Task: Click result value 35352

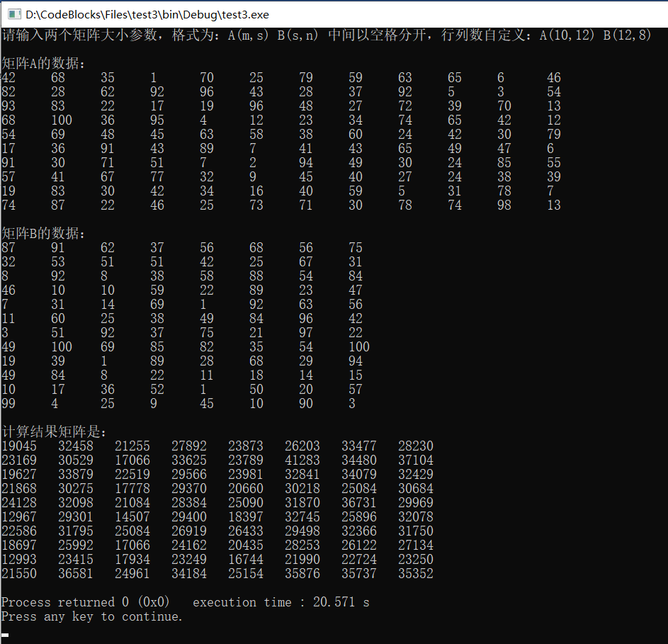Action: (415, 574)
